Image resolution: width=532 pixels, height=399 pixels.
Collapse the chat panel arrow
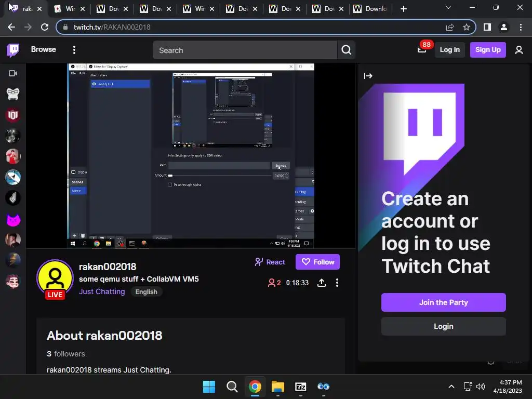click(368, 76)
